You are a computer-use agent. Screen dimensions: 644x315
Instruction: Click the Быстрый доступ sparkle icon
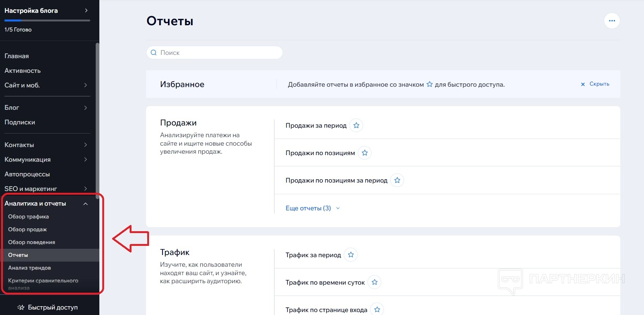tap(21, 307)
